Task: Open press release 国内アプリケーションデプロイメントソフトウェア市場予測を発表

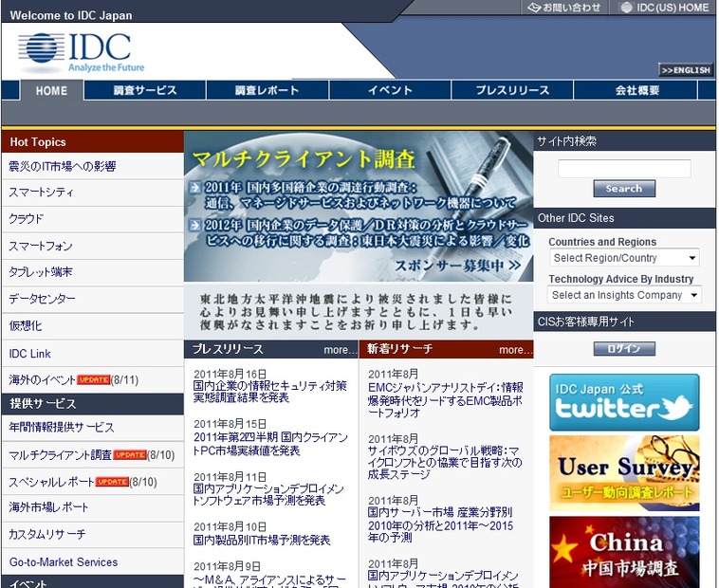Action: coord(268,494)
